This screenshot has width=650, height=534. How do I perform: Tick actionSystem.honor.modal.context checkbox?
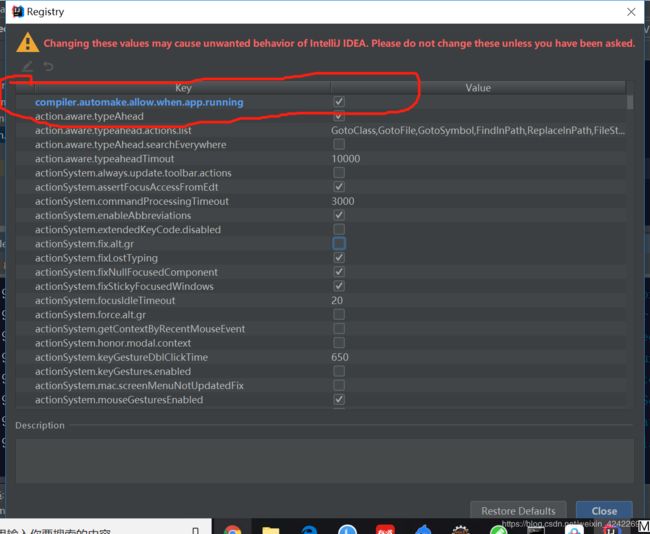pyautogui.click(x=339, y=343)
